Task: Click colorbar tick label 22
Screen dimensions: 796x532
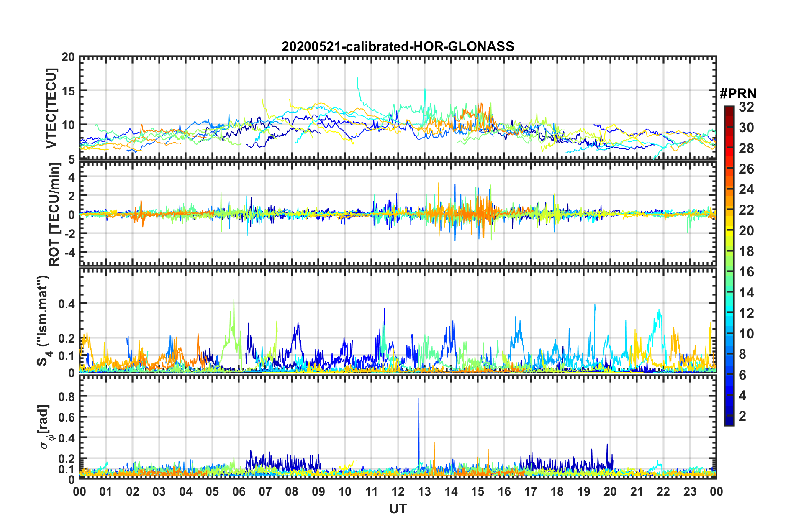Action: tap(746, 210)
